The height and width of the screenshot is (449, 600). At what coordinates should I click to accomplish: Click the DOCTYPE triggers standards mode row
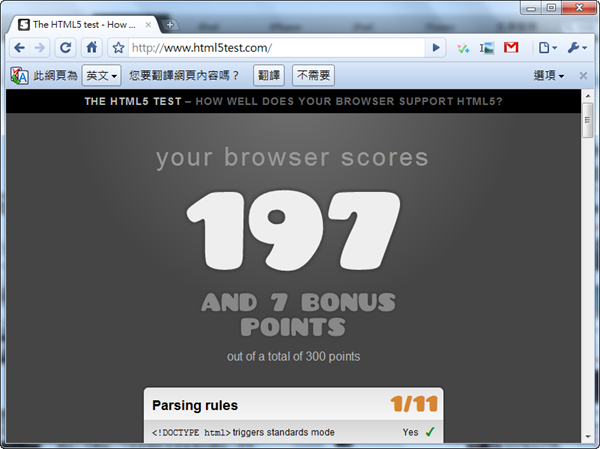(x=293, y=432)
